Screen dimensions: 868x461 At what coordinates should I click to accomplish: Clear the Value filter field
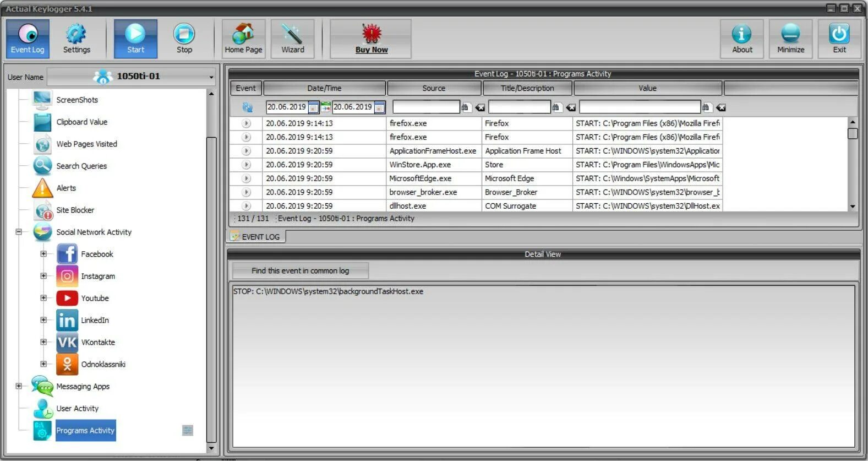(721, 107)
